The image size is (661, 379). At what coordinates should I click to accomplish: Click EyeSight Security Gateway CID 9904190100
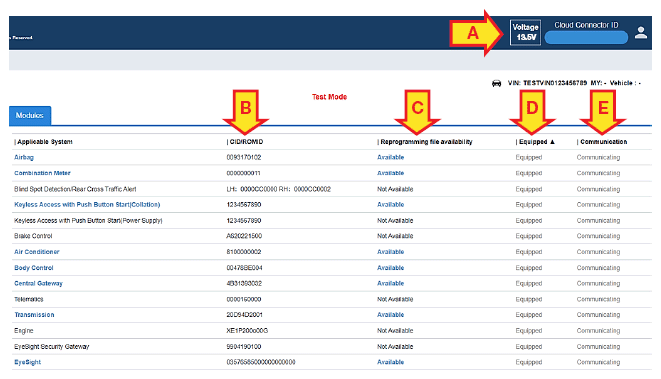(244, 347)
